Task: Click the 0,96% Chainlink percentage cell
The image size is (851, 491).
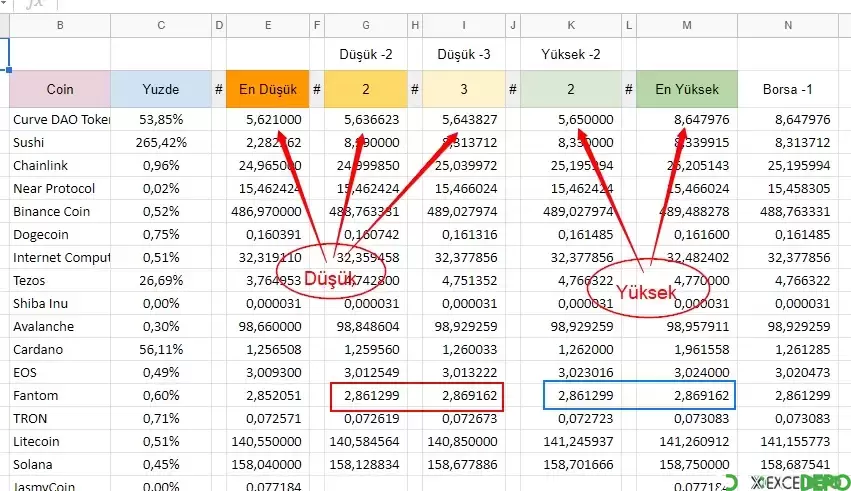Action: [x=161, y=165]
